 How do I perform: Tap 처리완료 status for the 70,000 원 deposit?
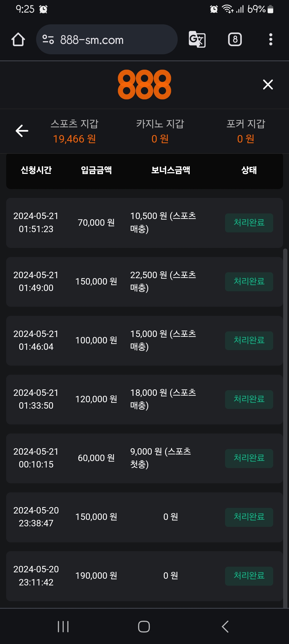(249, 223)
